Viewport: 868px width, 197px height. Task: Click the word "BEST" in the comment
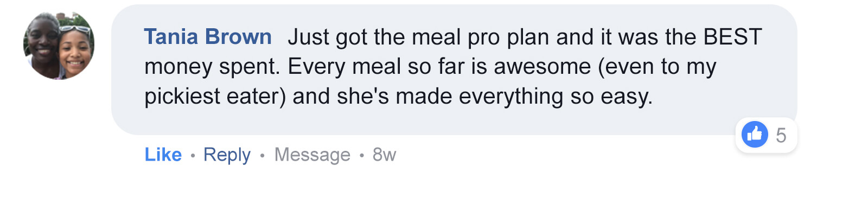733,37
